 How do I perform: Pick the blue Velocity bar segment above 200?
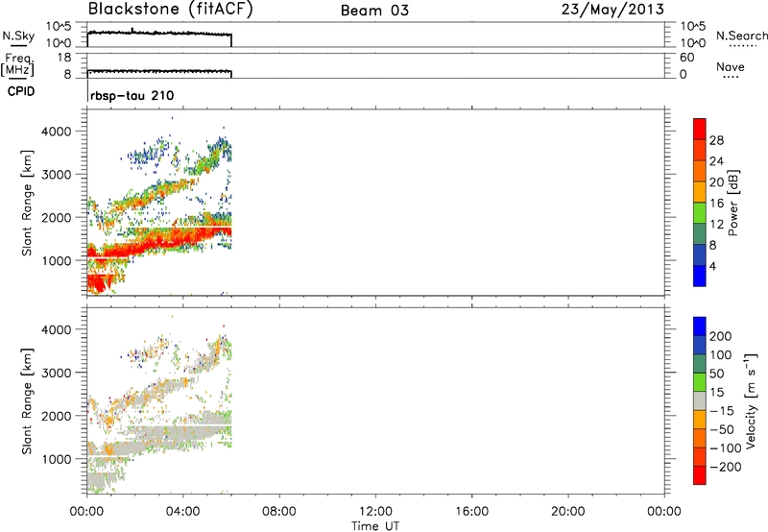point(700,326)
